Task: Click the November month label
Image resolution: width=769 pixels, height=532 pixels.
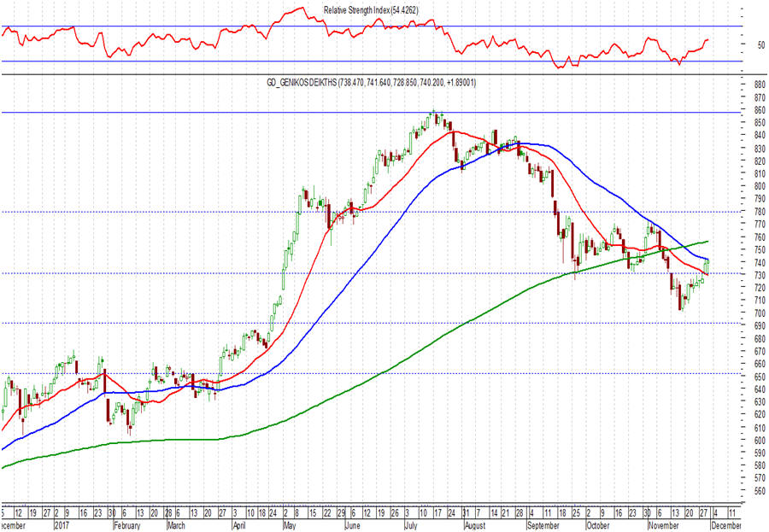Action: tap(664, 525)
